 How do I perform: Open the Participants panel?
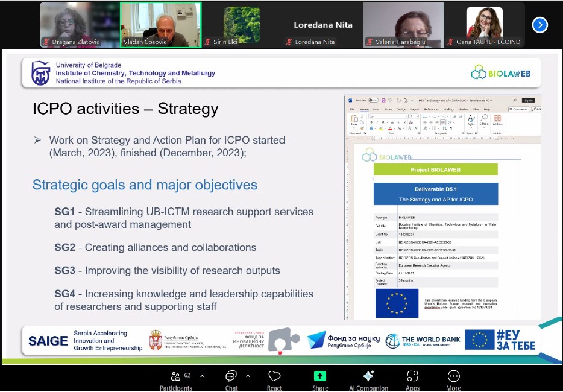tap(175, 380)
